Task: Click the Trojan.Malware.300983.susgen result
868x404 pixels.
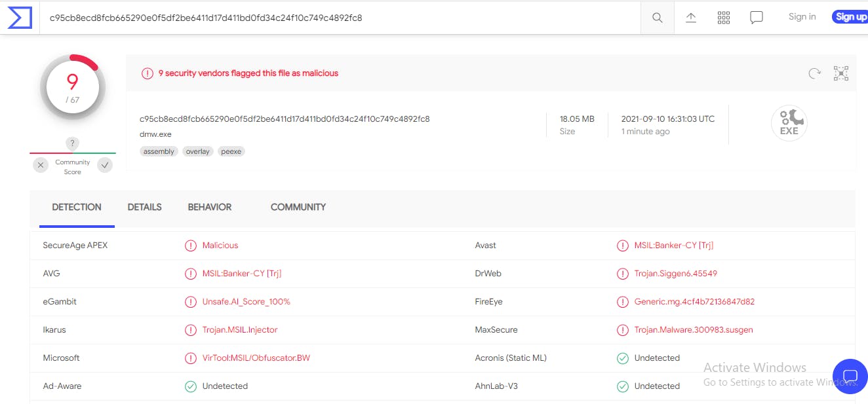Action: [694, 330]
